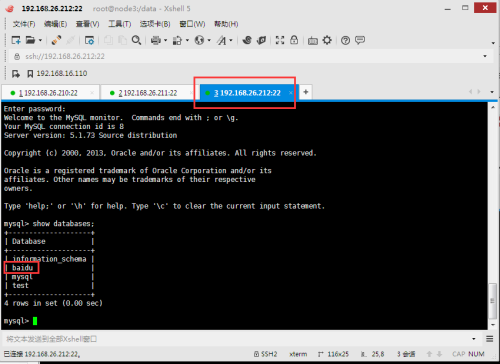Click the tab scroll left arrow
500x364 pixels.
coord(470,92)
